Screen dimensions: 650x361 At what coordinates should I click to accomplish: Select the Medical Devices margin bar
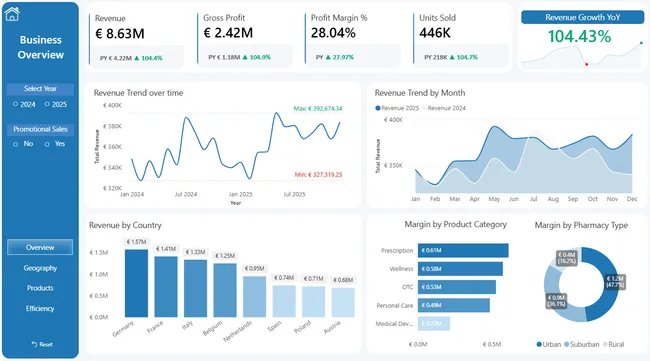[434, 323]
